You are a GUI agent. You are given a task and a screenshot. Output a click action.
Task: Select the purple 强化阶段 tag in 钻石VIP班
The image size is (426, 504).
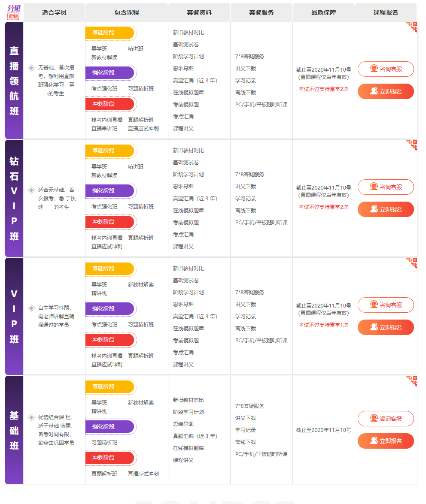pos(110,190)
